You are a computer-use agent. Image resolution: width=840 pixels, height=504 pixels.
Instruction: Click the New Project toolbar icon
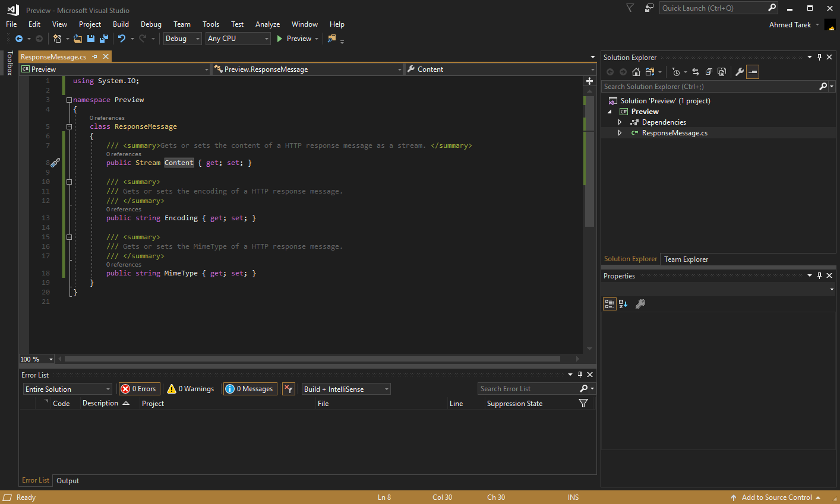tap(57, 39)
